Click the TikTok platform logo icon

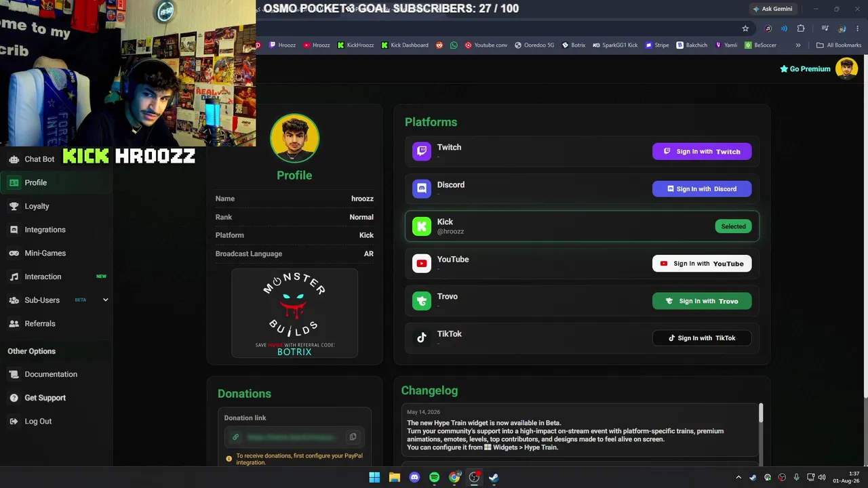tap(422, 338)
